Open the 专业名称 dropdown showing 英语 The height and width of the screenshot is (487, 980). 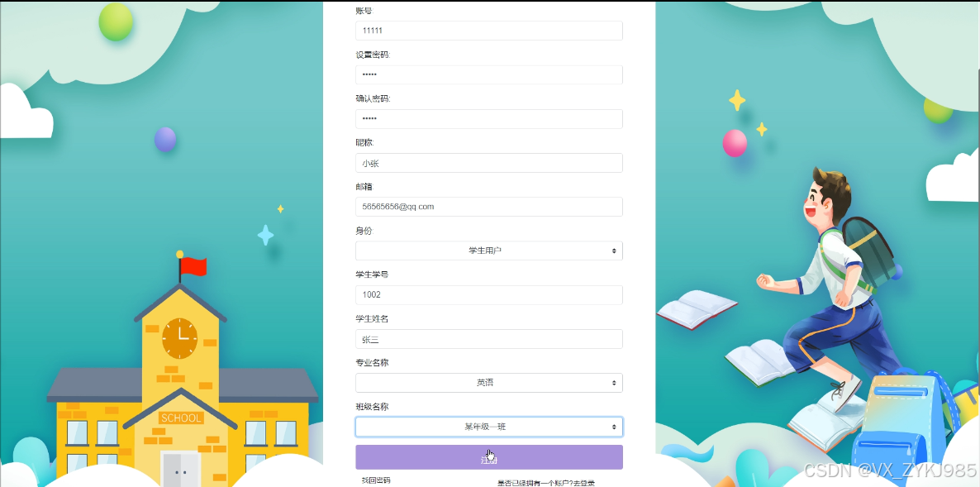488,383
